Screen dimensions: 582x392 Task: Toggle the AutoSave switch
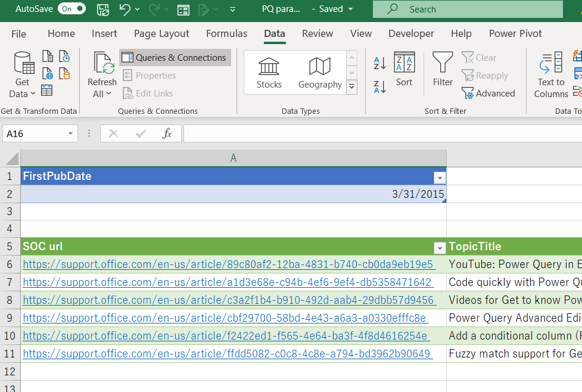71,9
